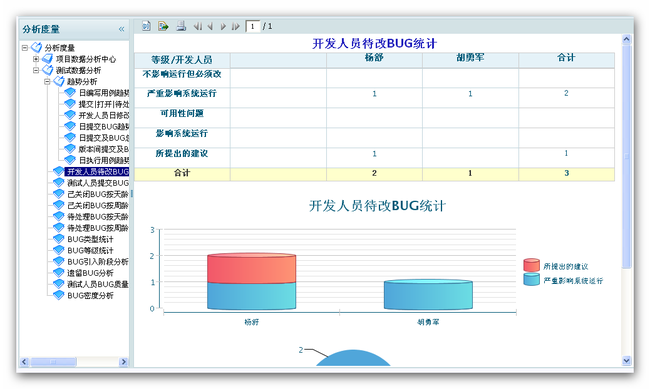Screen dimensions: 650x389
Task: Click left arrow of tree horizontal scrollbar
Action: [x=24, y=362]
